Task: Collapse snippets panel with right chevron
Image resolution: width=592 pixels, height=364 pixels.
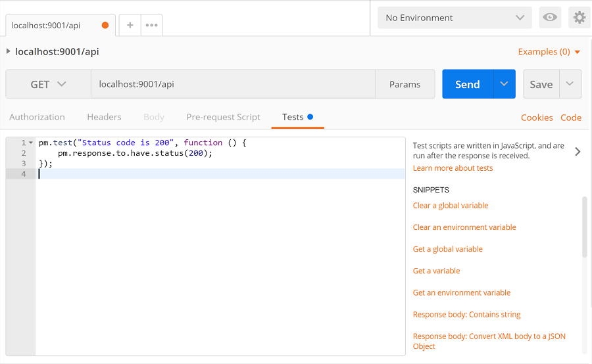Action: point(578,152)
